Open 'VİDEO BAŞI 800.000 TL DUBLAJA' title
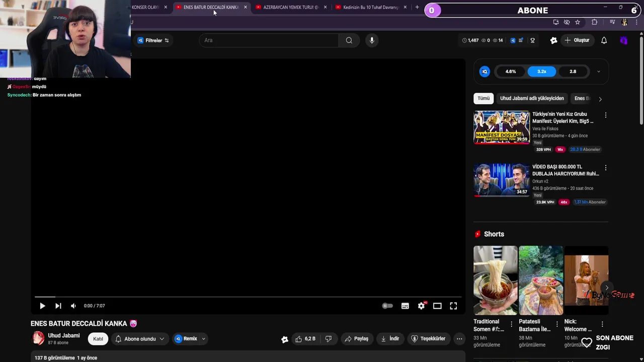 [566, 170]
